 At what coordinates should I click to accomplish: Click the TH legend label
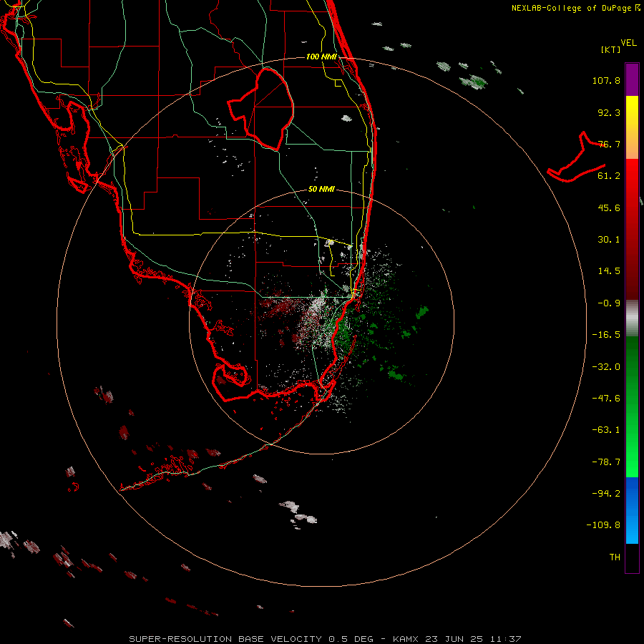pyautogui.click(x=615, y=557)
